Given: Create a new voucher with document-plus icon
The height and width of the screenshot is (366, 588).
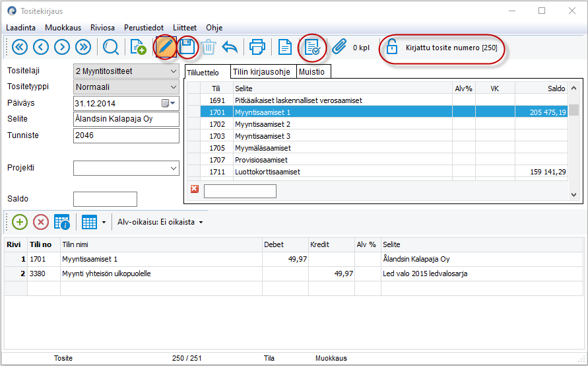Looking at the screenshot, I should coord(138,48).
